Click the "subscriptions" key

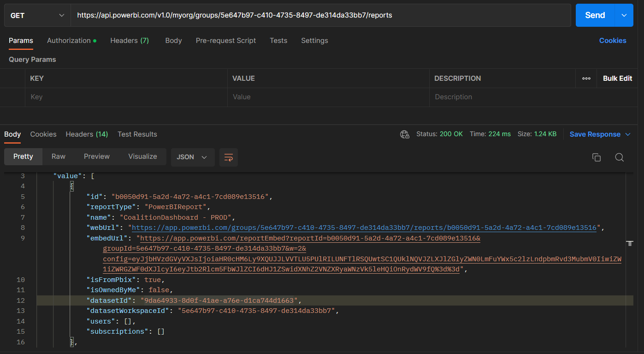coord(118,331)
